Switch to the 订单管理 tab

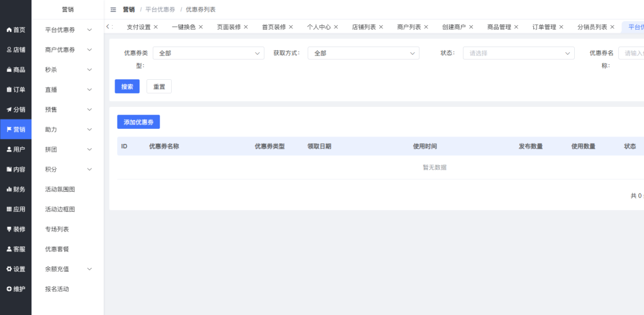(x=545, y=26)
